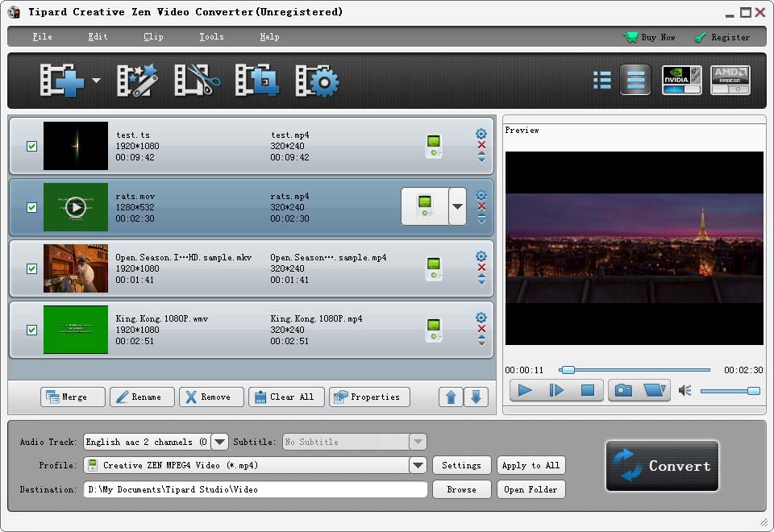The image size is (774, 532).
Task: Click Apply to All button
Action: coord(531,465)
